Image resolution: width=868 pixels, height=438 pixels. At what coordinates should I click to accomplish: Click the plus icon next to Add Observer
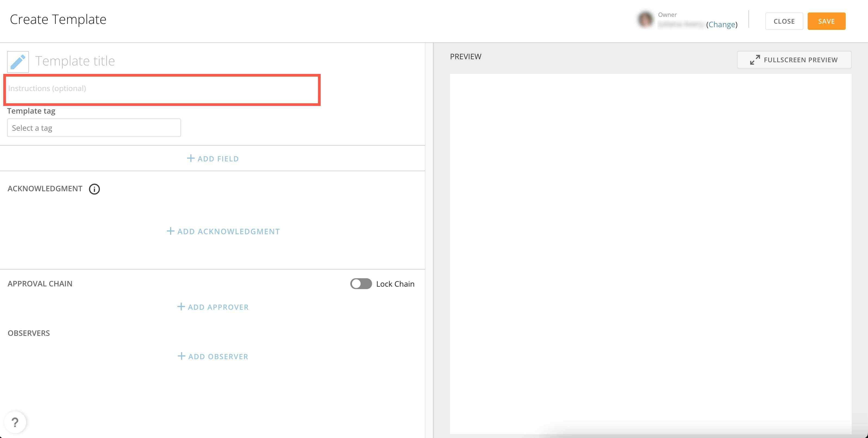tap(181, 356)
